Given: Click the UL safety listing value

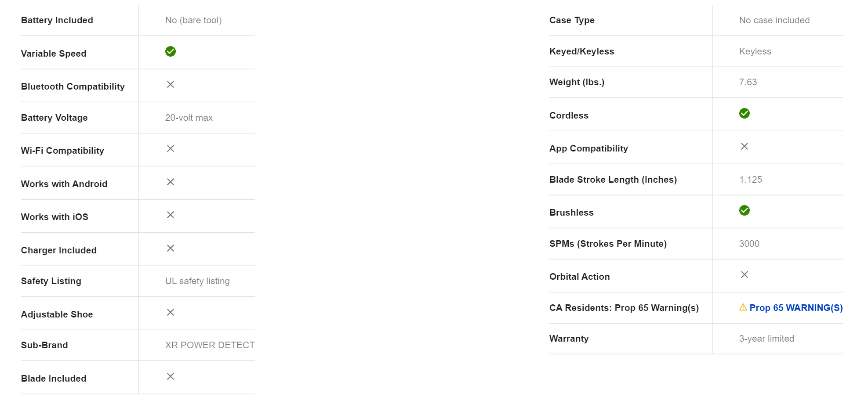Looking at the screenshot, I should tap(197, 281).
